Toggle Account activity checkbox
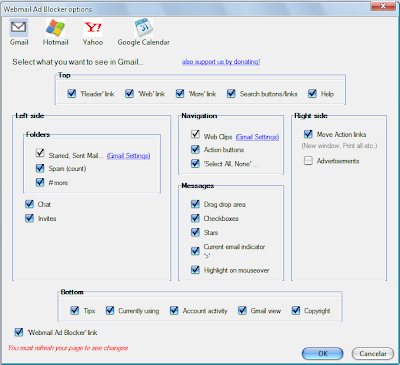 pyautogui.click(x=174, y=311)
